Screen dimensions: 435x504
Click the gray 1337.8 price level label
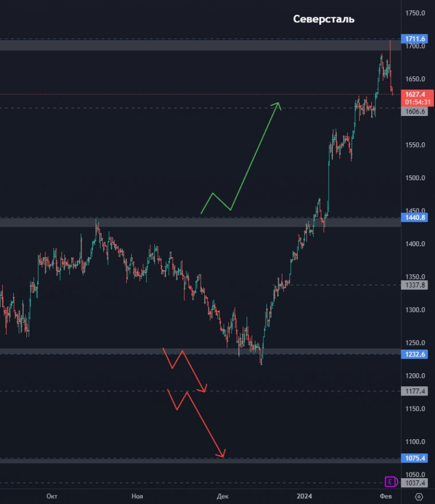[x=415, y=285]
